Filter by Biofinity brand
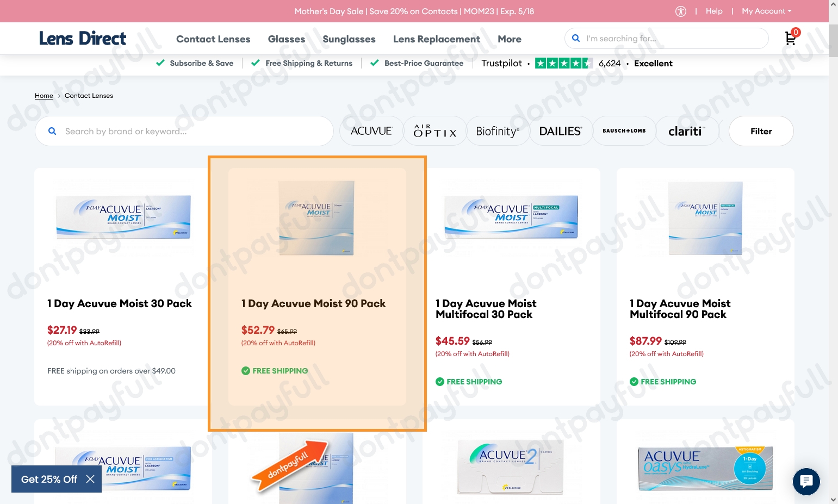The height and width of the screenshot is (504, 838). click(498, 131)
